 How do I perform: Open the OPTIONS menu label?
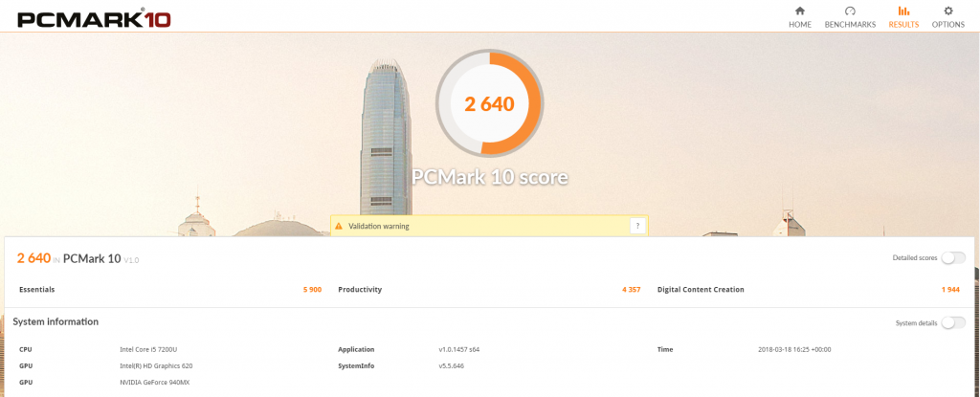pyautogui.click(x=948, y=25)
